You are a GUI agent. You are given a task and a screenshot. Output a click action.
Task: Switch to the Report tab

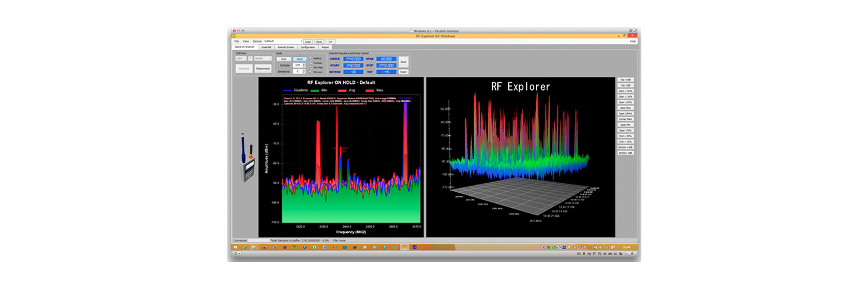(x=325, y=47)
